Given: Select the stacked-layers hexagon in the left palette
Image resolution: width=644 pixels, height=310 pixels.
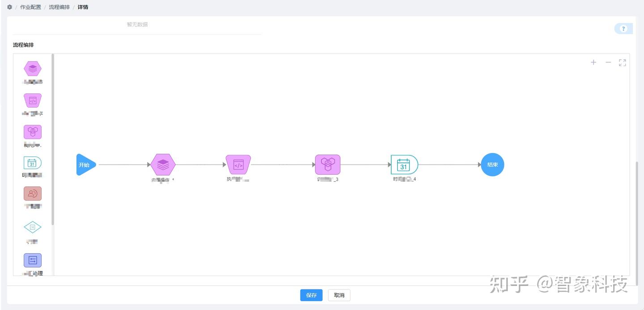Looking at the screenshot, I should 33,69.
